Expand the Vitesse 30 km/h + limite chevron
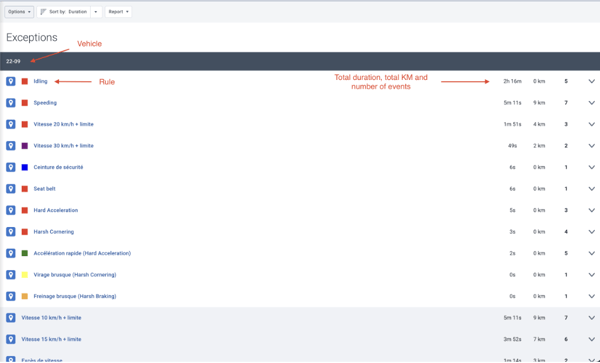Viewport: 600px width, 363px height. pyautogui.click(x=592, y=146)
